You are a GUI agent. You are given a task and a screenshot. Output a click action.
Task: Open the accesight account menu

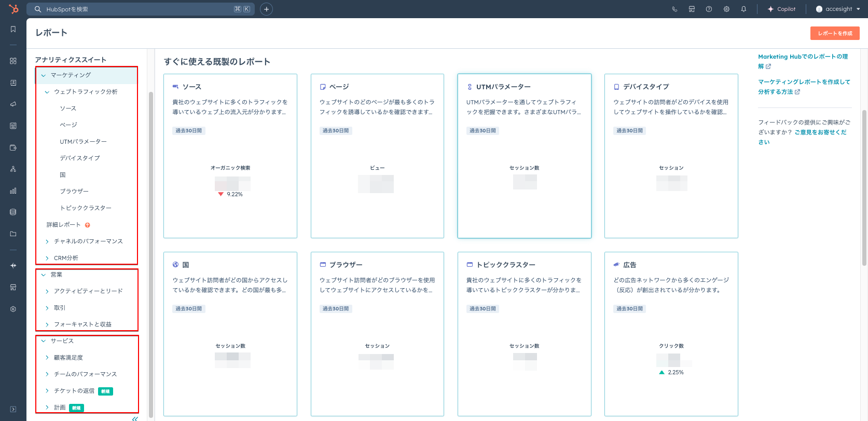(x=838, y=9)
